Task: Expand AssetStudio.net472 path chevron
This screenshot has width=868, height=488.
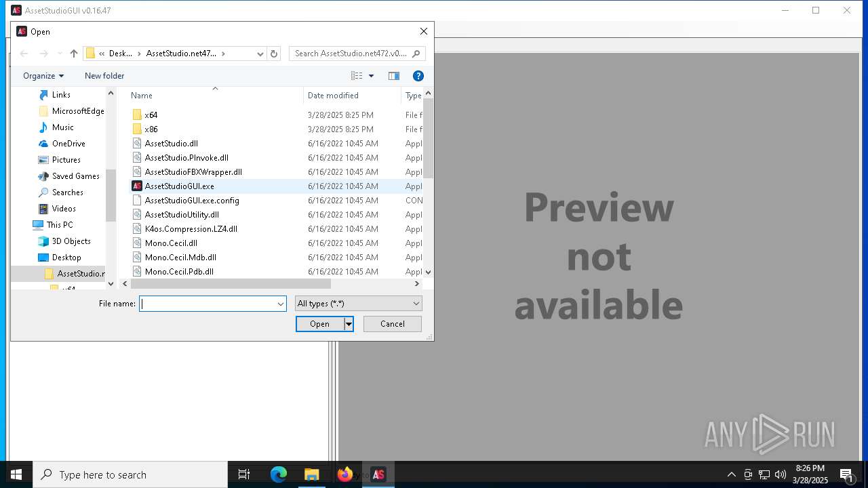Action: tap(223, 54)
